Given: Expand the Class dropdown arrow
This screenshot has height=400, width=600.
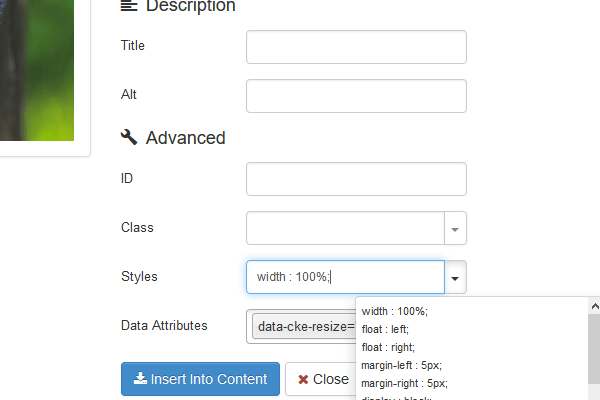Looking at the screenshot, I should coord(455,228).
